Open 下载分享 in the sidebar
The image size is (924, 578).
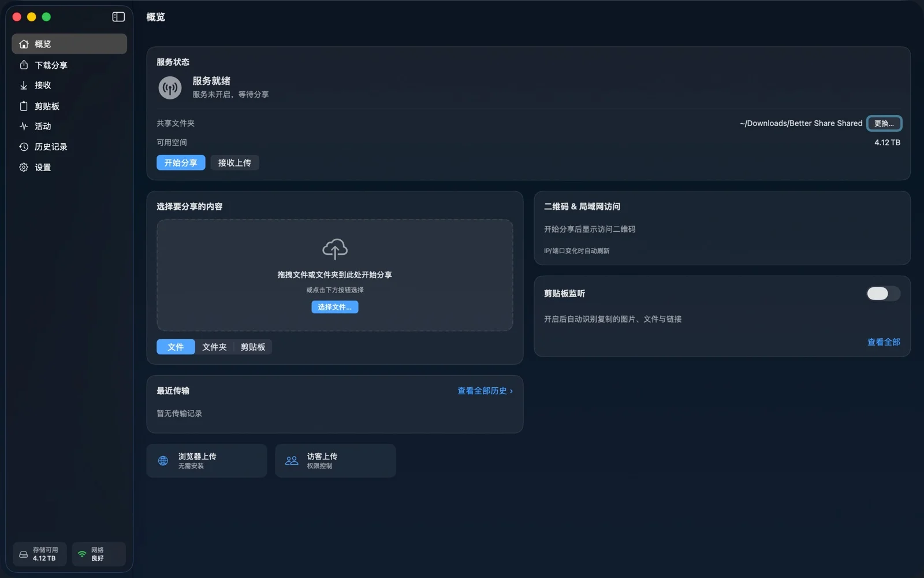click(69, 65)
